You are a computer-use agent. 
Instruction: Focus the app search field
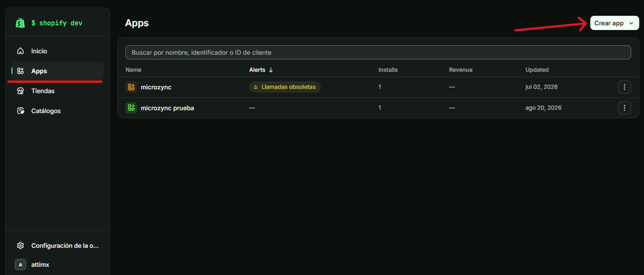(x=378, y=53)
